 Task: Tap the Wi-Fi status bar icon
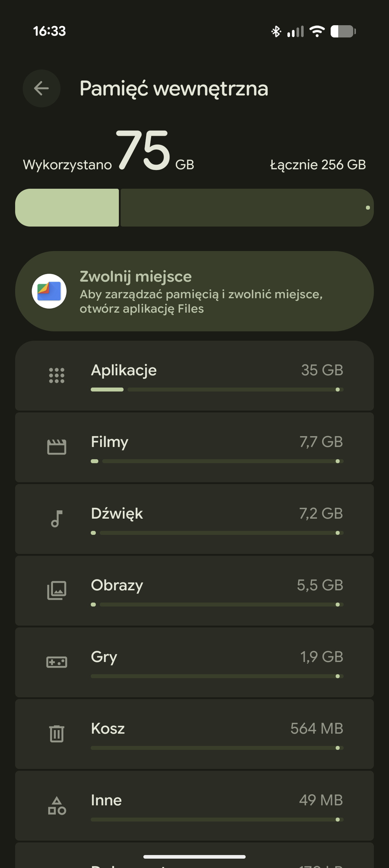point(317,31)
